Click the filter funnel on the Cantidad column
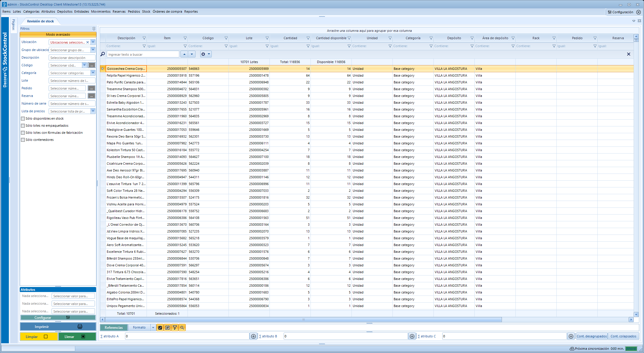Viewport: 644px width, 353px height. (x=308, y=38)
